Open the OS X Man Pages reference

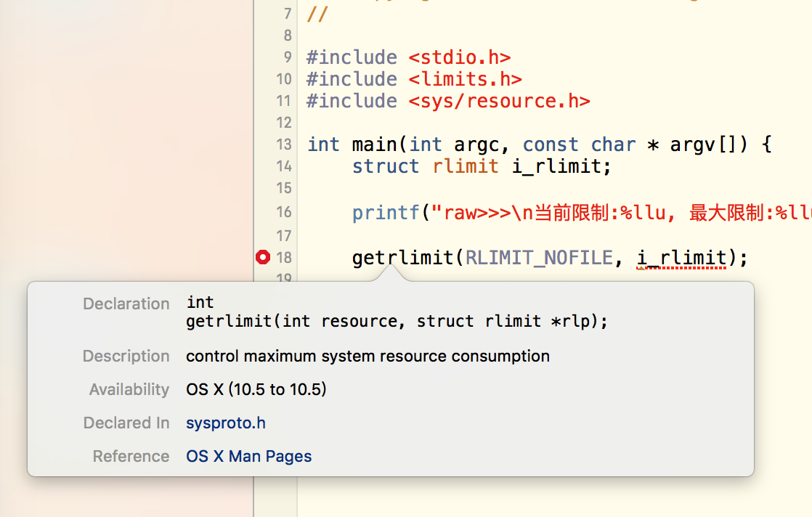coord(248,456)
